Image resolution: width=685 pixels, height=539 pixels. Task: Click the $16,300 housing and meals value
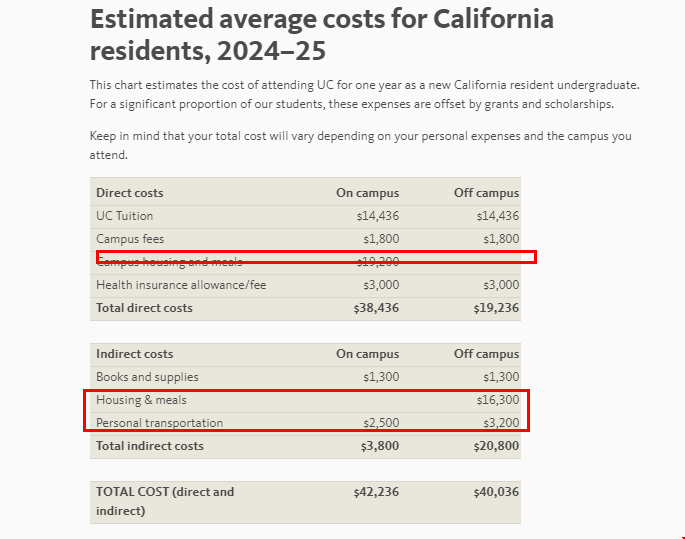pos(498,400)
